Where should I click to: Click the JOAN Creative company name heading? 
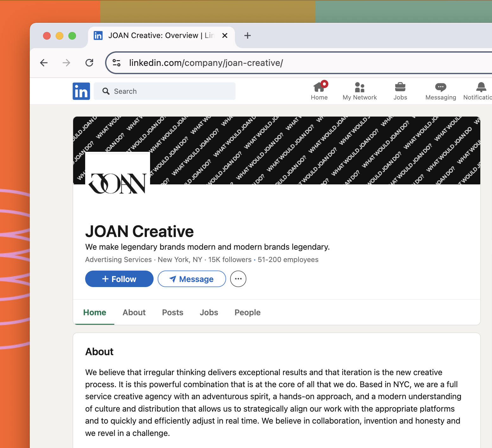(x=139, y=231)
